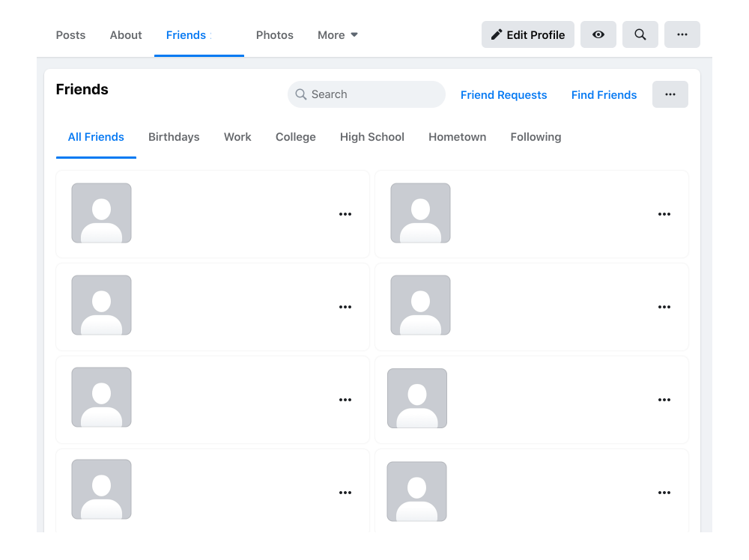The width and height of the screenshot is (749, 560).
Task: Show the High School friends tab
Action: [x=372, y=137]
